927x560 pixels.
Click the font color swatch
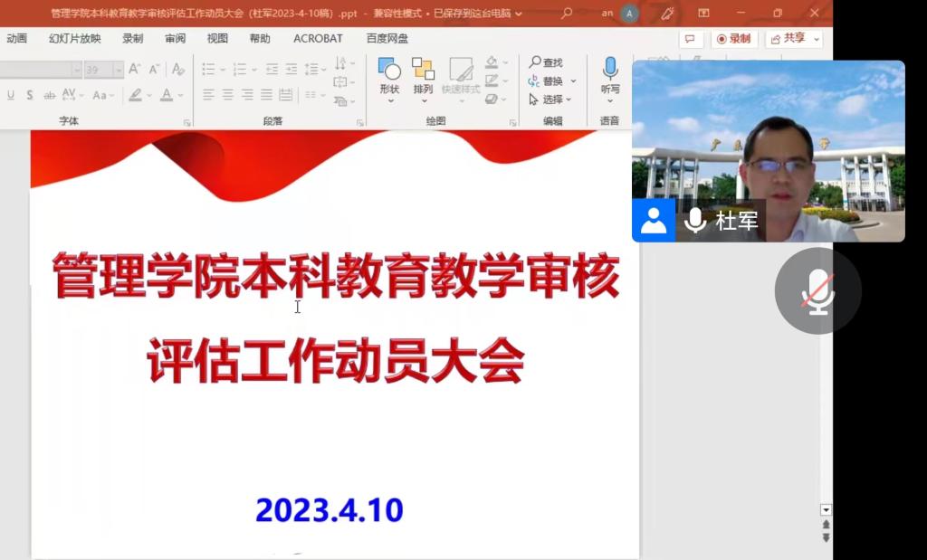[167, 95]
